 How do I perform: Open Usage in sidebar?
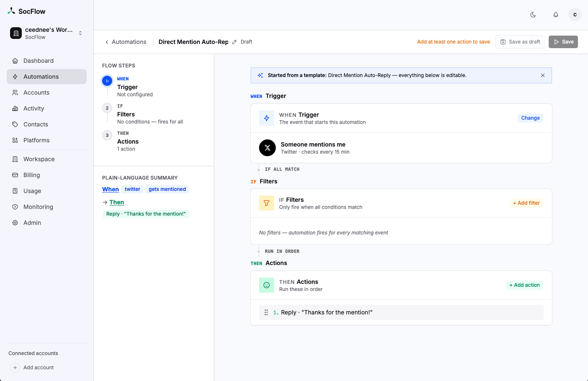(46, 191)
